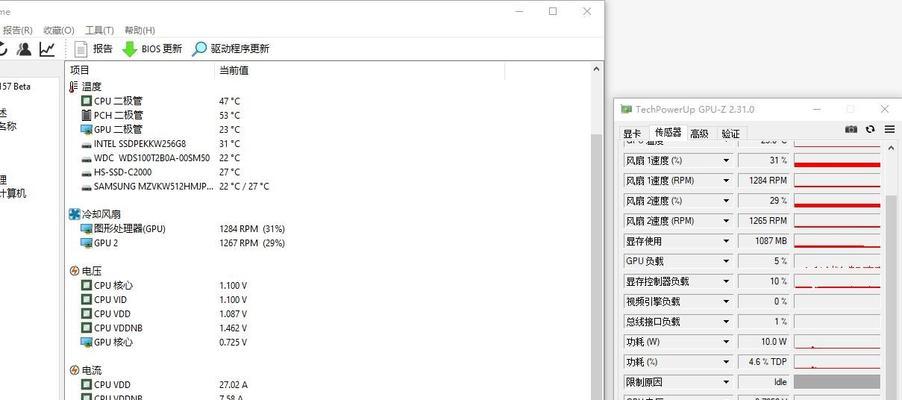The image size is (902, 400).
Task: Click the 报告 report toolbar button
Action: point(94,49)
